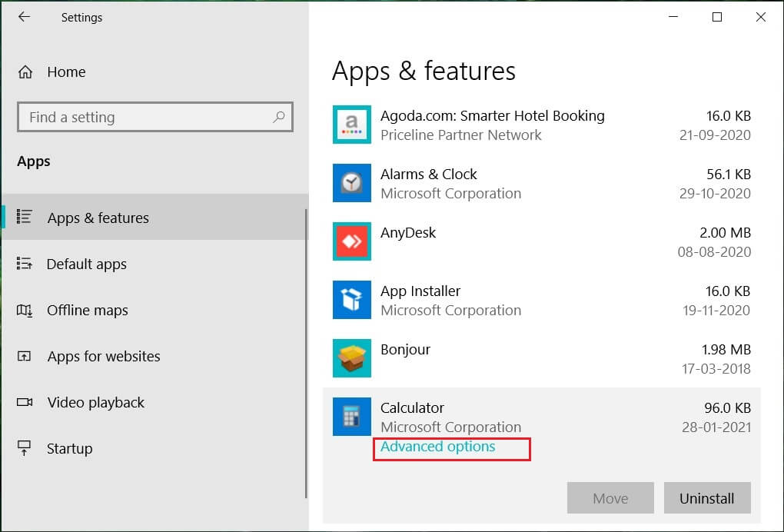This screenshot has height=532, width=784.
Task: Click the Find a setting search box
Action: pyautogui.click(x=146, y=118)
